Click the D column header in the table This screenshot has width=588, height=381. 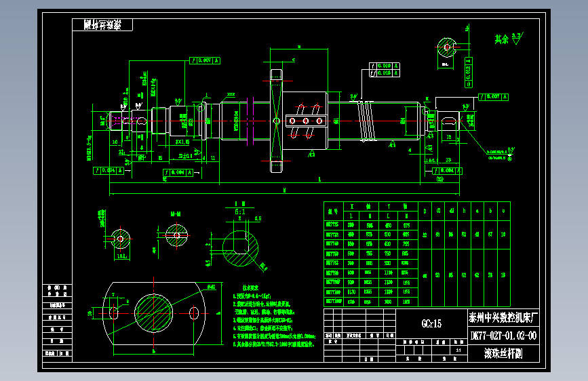(x=425, y=211)
